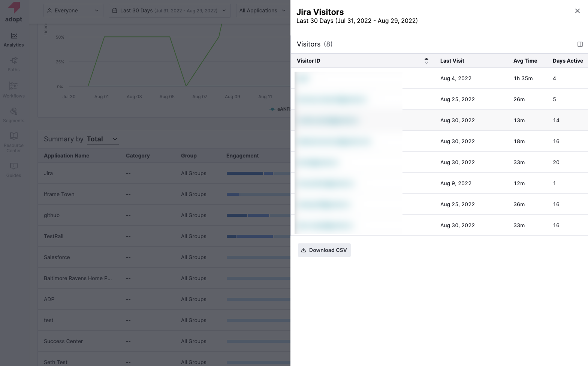The image size is (588, 366).
Task: Select the visitor row with 36m average time
Action: pos(439,204)
